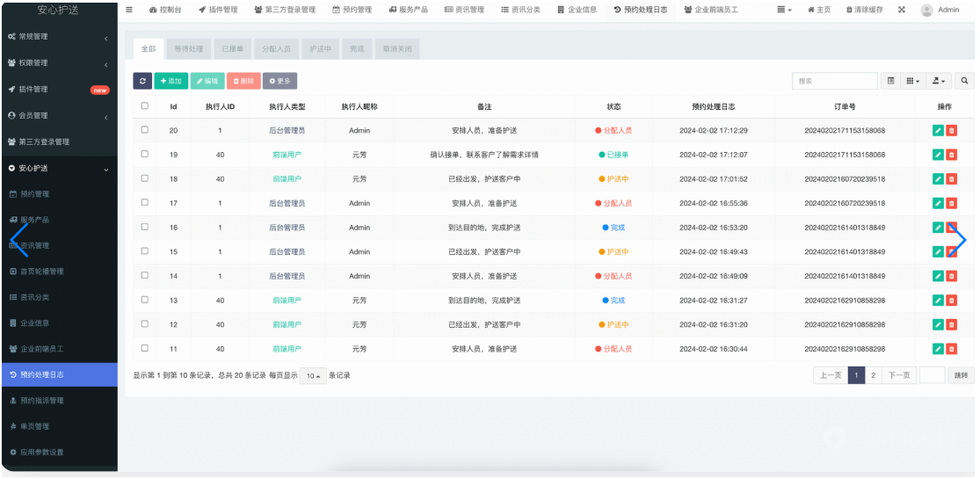
Task: Toggle table view icon next to search box
Action: 890,81
